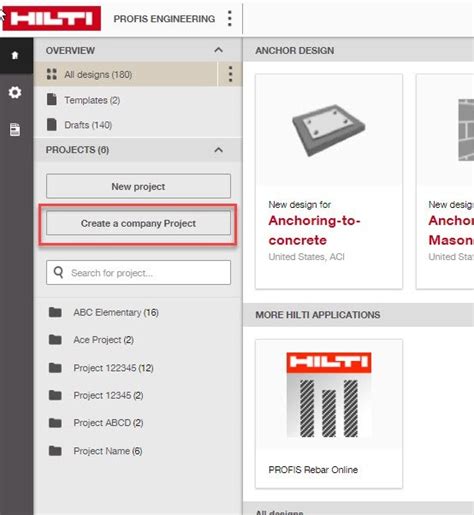
Task: Click PROFIS Rebar Online label
Action: tap(313, 470)
